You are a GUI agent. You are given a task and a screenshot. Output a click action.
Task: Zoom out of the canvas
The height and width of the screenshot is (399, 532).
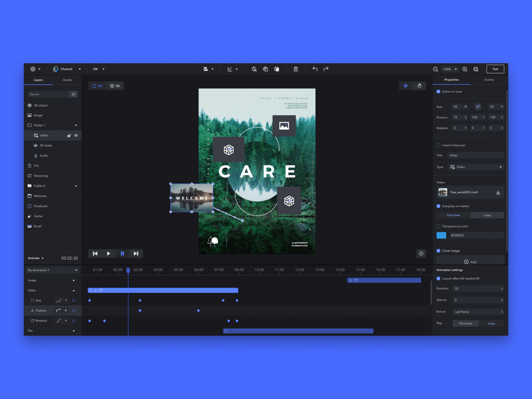(436, 69)
